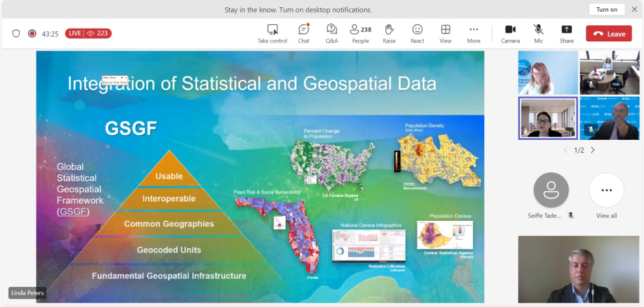Image resolution: width=644 pixels, height=307 pixels.
Task: Change the meeting View layout
Action: click(445, 30)
